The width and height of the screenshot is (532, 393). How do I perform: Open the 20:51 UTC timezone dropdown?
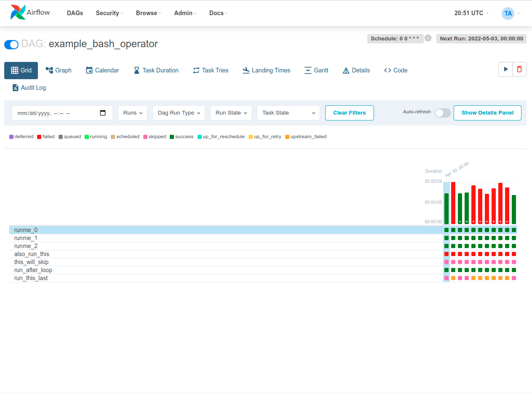[x=472, y=13]
